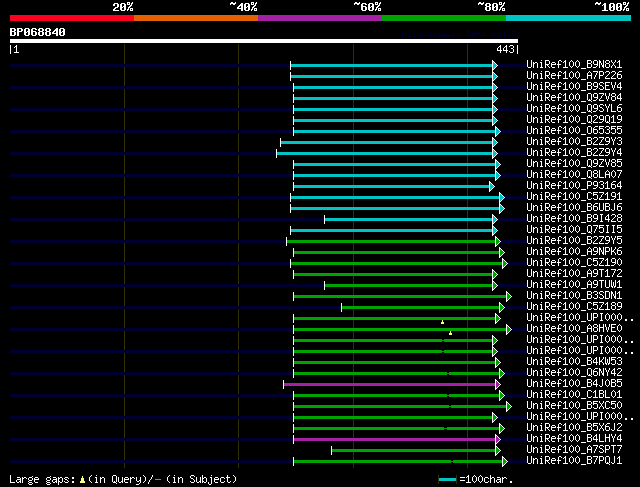Viewport: 640px width, 487px height.
Task: Select the UniRef100_C5Z191 subject label
Action: 574,196
